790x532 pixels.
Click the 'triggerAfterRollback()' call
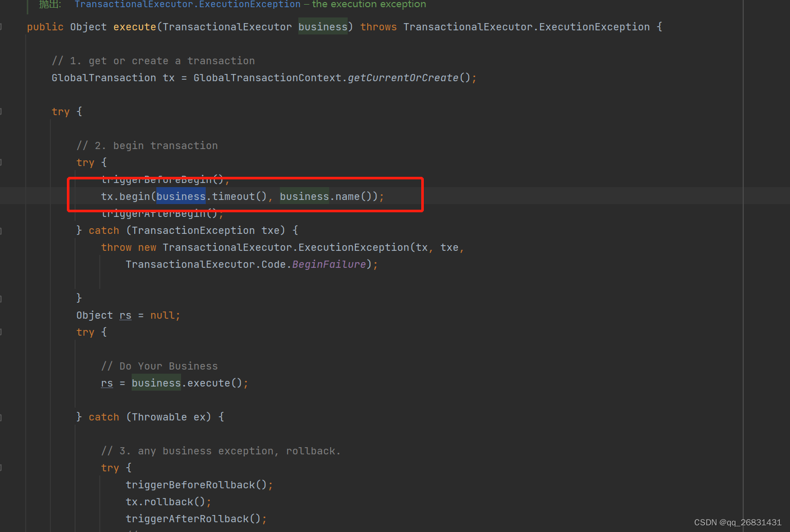tap(193, 519)
